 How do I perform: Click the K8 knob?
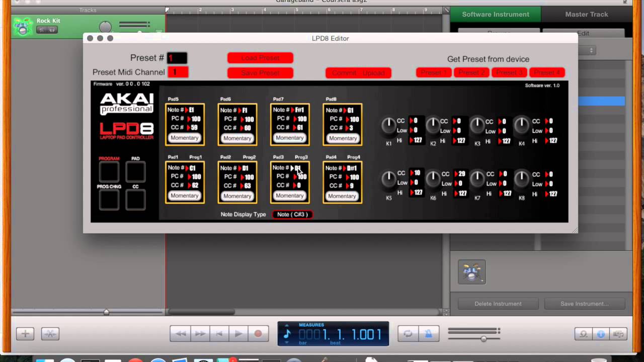522,179
